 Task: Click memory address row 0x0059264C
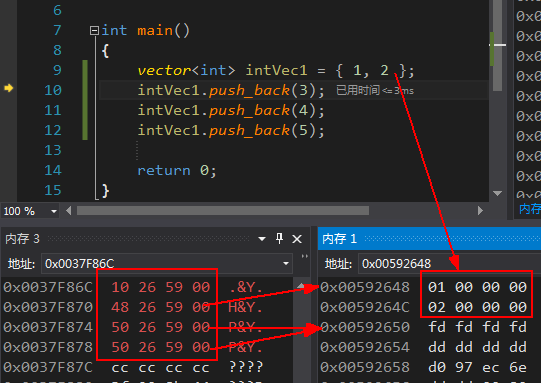click(365, 307)
